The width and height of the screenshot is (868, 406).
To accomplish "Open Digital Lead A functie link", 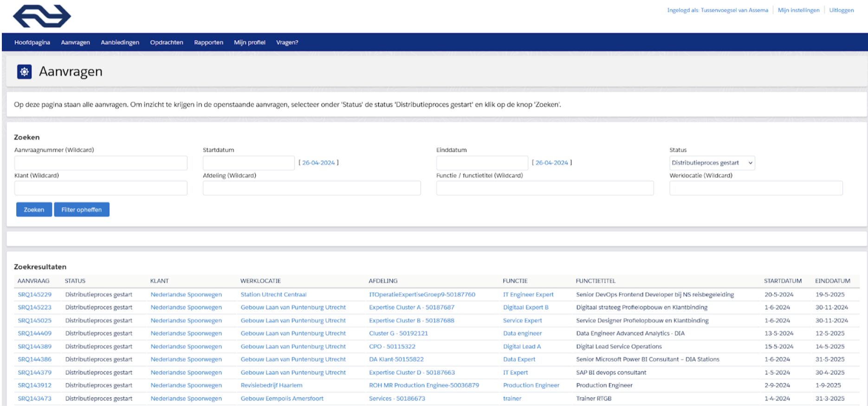I will (522, 347).
